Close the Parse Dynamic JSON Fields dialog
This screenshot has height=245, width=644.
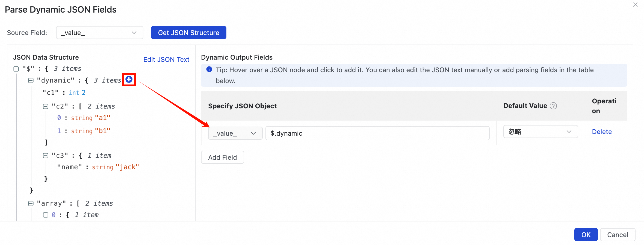(635, 5)
